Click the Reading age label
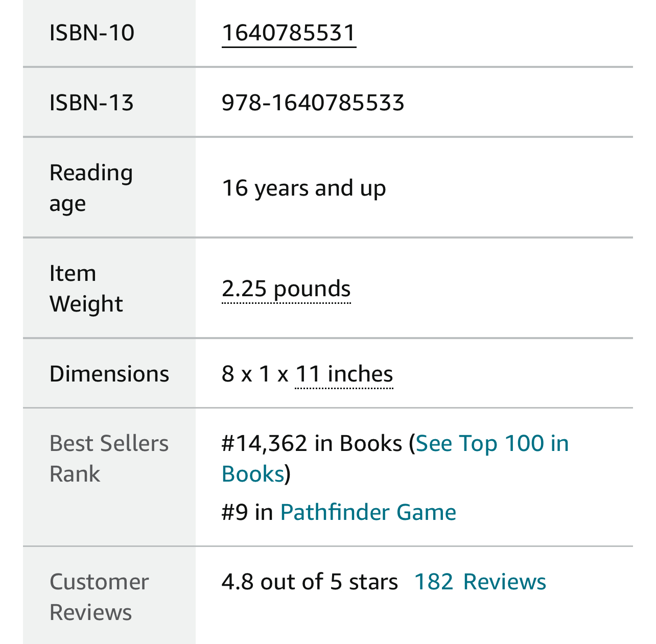 (91, 188)
